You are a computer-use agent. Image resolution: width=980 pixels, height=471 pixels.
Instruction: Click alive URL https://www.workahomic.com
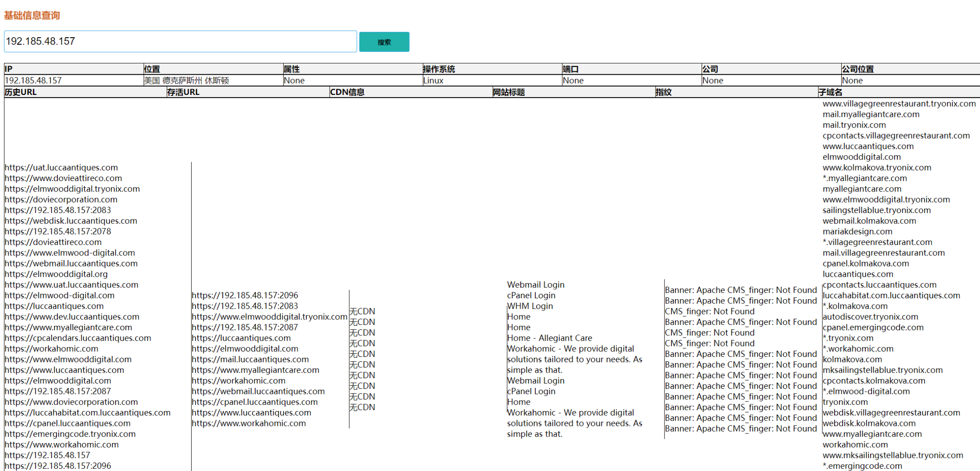point(249,423)
